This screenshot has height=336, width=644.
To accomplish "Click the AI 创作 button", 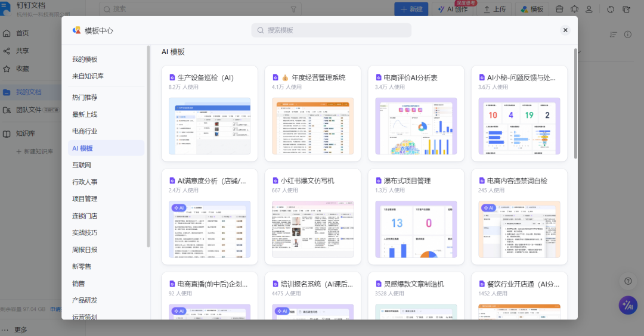I will pyautogui.click(x=453, y=9).
